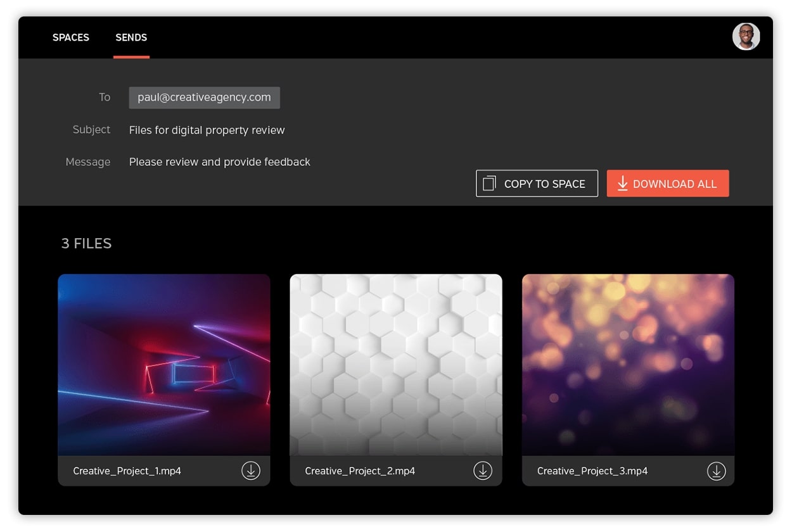The image size is (792, 532).
Task: Click the download icon for Creative_Project_2.mp4
Action: pyautogui.click(x=483, y=471)
